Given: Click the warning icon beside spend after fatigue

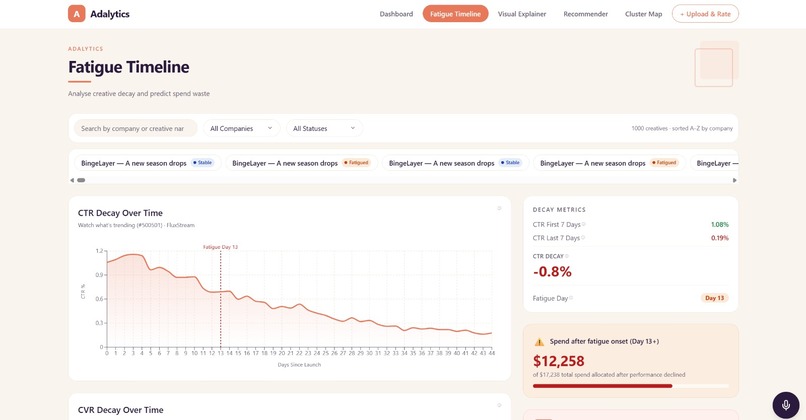Looking at the screenshot, I should (539, 342).
